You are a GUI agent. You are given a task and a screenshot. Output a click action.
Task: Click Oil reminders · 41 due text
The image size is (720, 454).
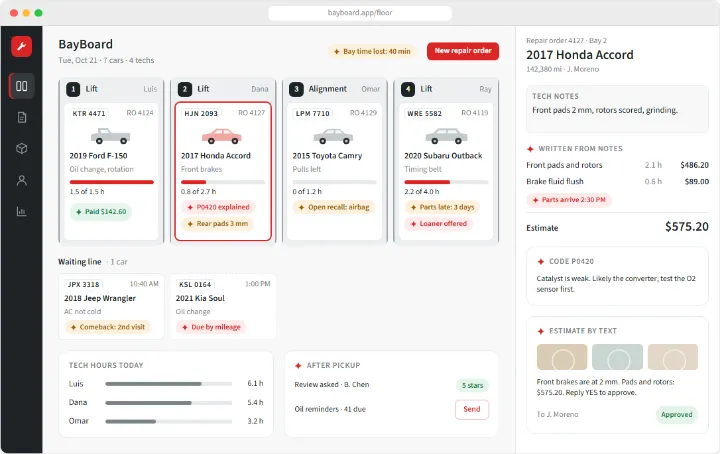[330, 409]
